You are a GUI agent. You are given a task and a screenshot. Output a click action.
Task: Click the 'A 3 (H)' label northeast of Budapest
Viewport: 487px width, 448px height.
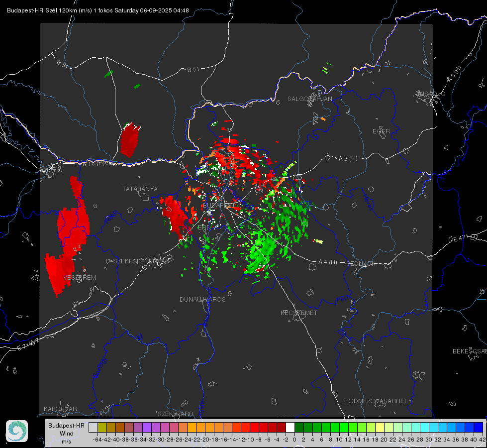tap(348, 159)
